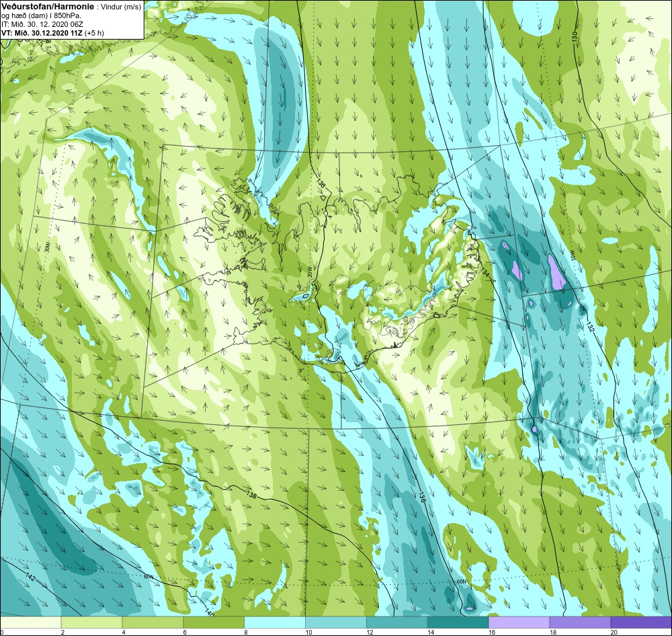Click the legend scale value 10
Screen dimensions: 672x636
308,632
